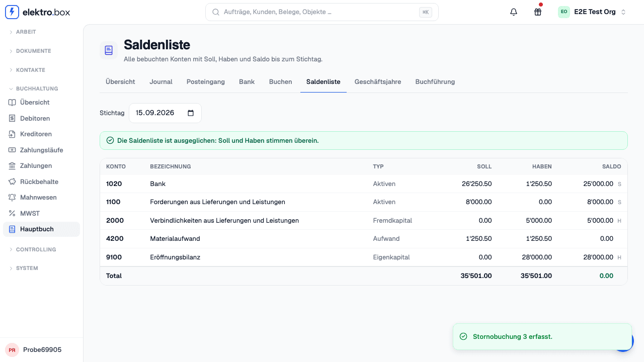The image size is (644, 362).
Task: Click the Probe69905 user name
Action: coord(42,350)
